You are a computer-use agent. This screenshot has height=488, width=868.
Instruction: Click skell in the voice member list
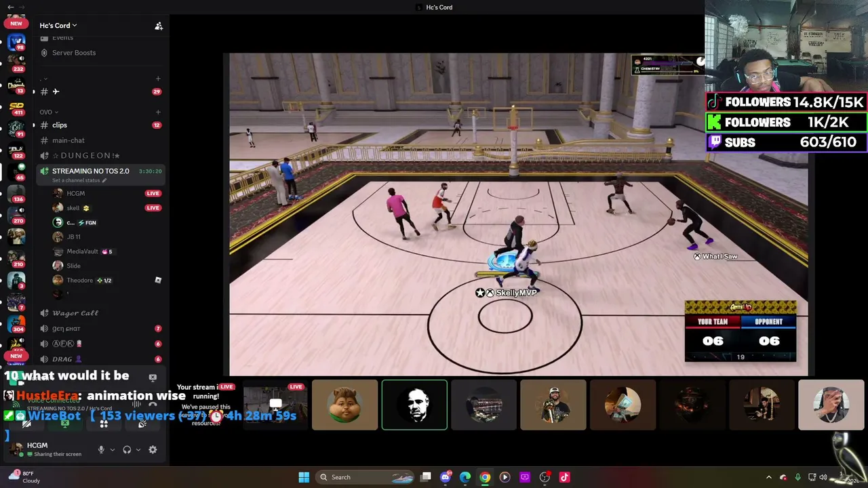coord(73,208)
